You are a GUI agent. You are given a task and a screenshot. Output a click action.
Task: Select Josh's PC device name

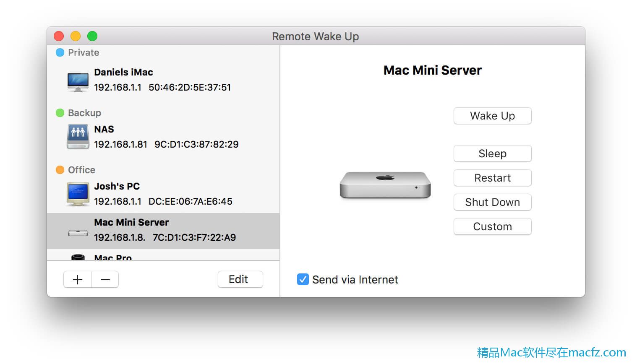click(117, 186)
